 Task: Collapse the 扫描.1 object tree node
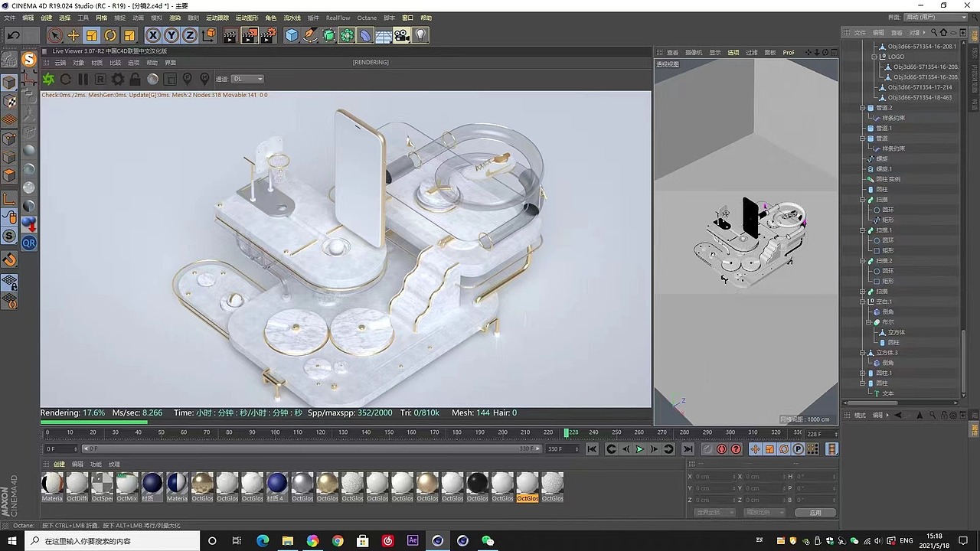click(x=863, y=230)
